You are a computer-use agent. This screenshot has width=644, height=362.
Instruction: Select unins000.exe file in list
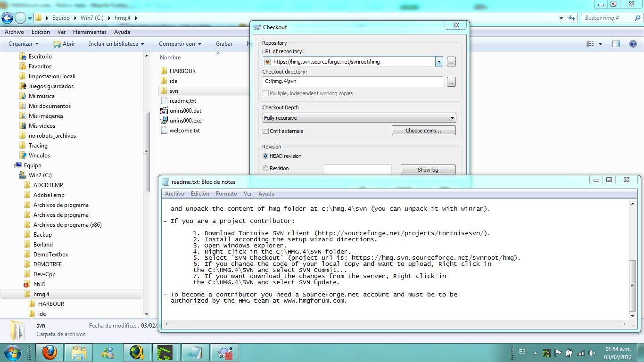(185, 121)
